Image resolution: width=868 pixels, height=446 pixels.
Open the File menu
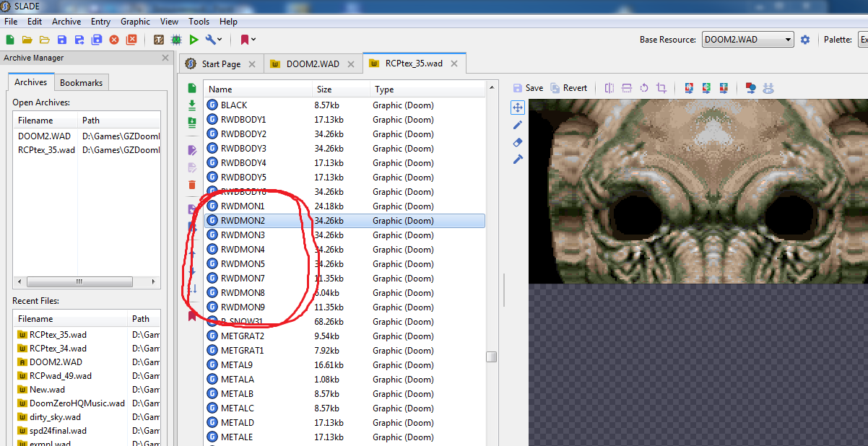(x=11, y=22)
